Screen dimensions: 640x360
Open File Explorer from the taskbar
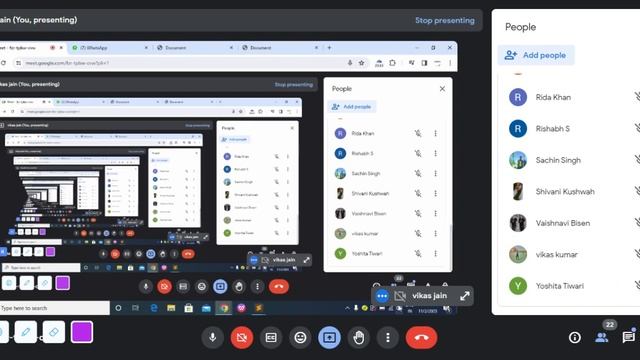click(171, 308)
